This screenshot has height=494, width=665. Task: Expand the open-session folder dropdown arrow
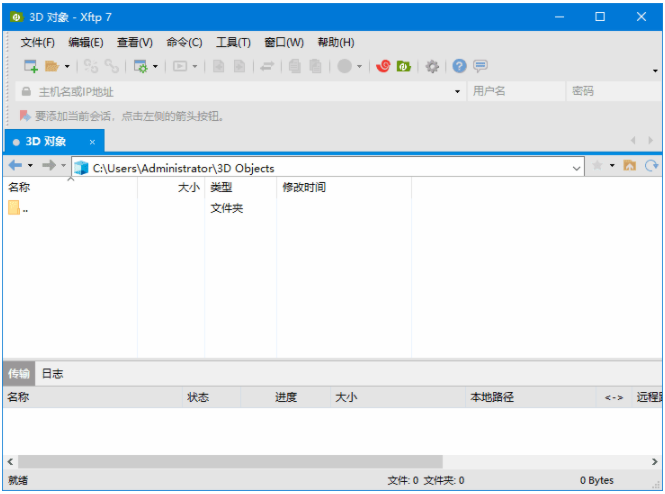[67, 67]
